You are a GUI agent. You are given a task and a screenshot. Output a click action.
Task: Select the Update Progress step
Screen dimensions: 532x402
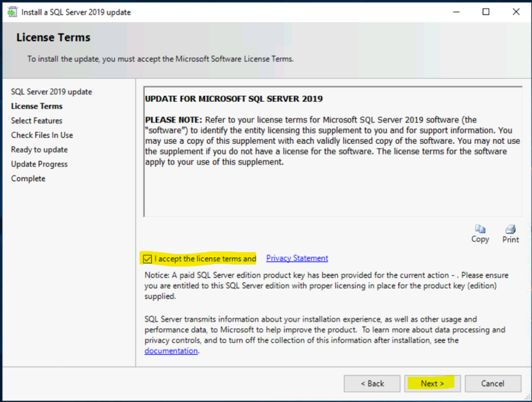click(39, 164)
